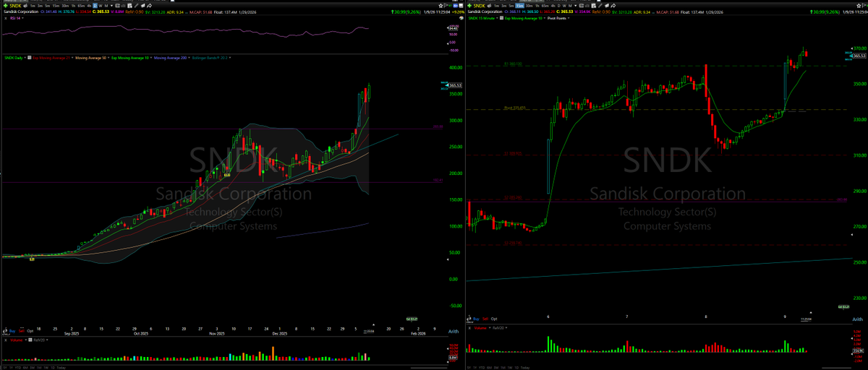Open the timeframe dropdown arrow in right chart

pos(576,6)
